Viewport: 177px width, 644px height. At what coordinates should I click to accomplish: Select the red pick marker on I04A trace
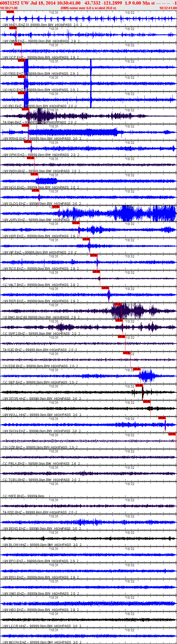coord(25,109)
